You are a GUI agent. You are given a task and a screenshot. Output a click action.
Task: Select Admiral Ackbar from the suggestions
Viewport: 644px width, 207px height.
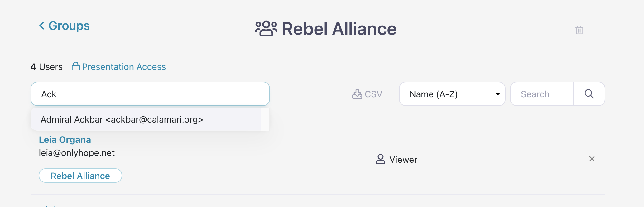[x=122, y=119]
